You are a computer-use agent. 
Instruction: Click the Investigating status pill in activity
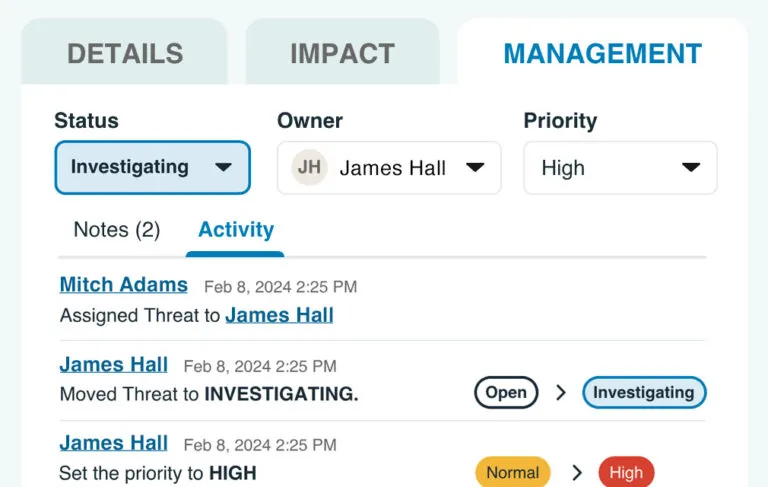point(644,392)
